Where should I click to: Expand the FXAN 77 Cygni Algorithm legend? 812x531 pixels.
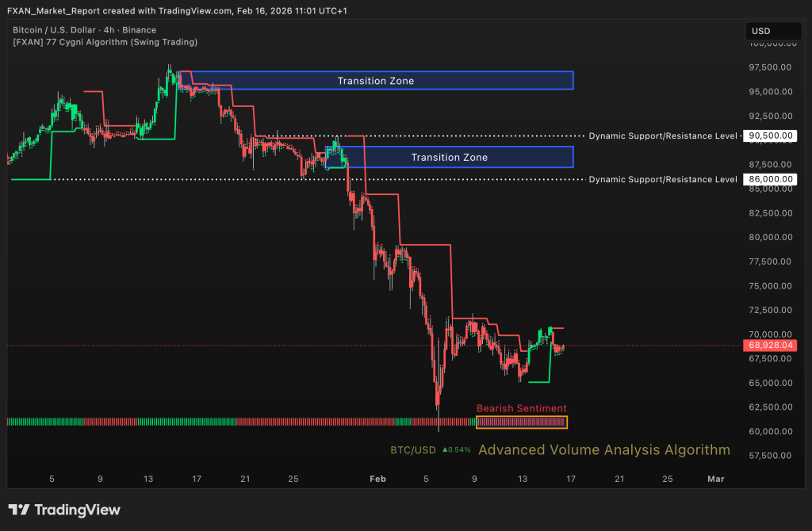pyautogui.click(x=105, y=42)
